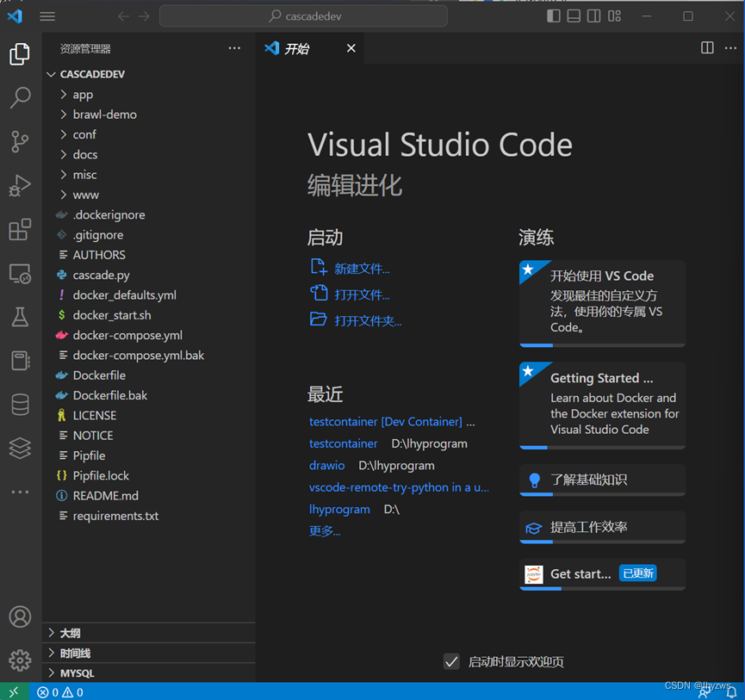The width and height of the screenshot is (745, 700).
Task: Open docker_start.sh script file
Action: click(149, 315)
